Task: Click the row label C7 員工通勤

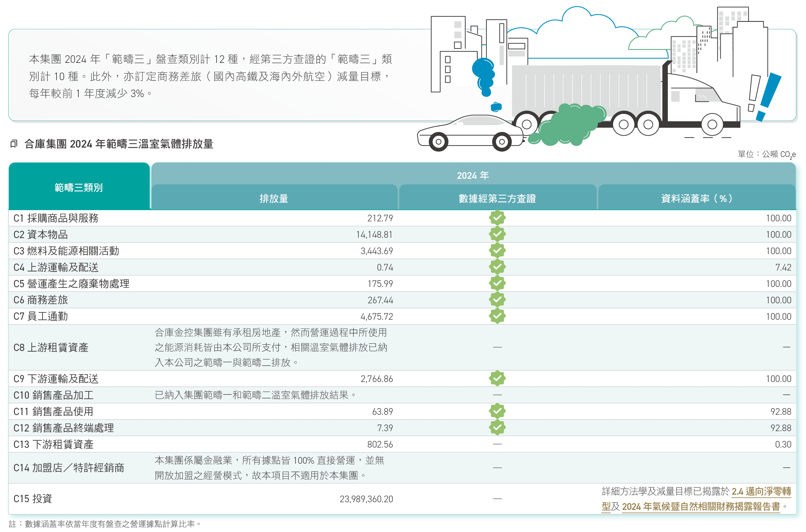Action: (x=41, y=316)
